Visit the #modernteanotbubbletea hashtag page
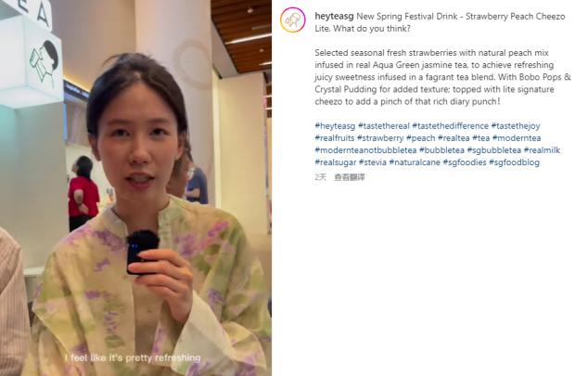 coord(365,150)
